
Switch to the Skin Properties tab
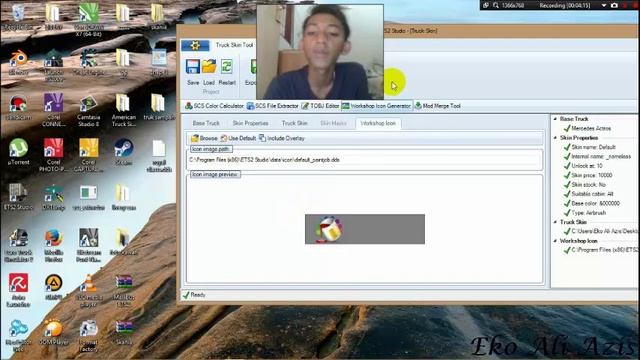pos(250,123)
